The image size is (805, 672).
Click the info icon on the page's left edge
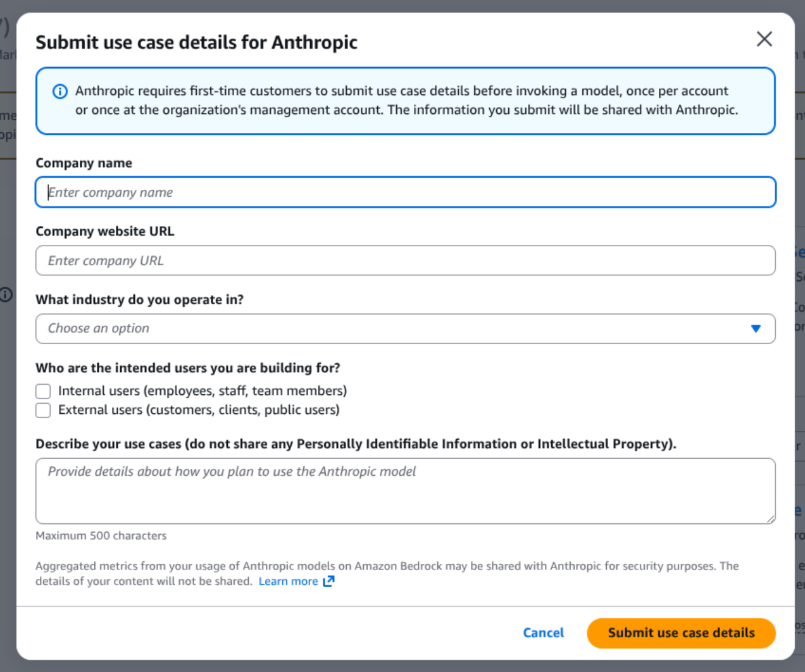[x=6, y=295]
